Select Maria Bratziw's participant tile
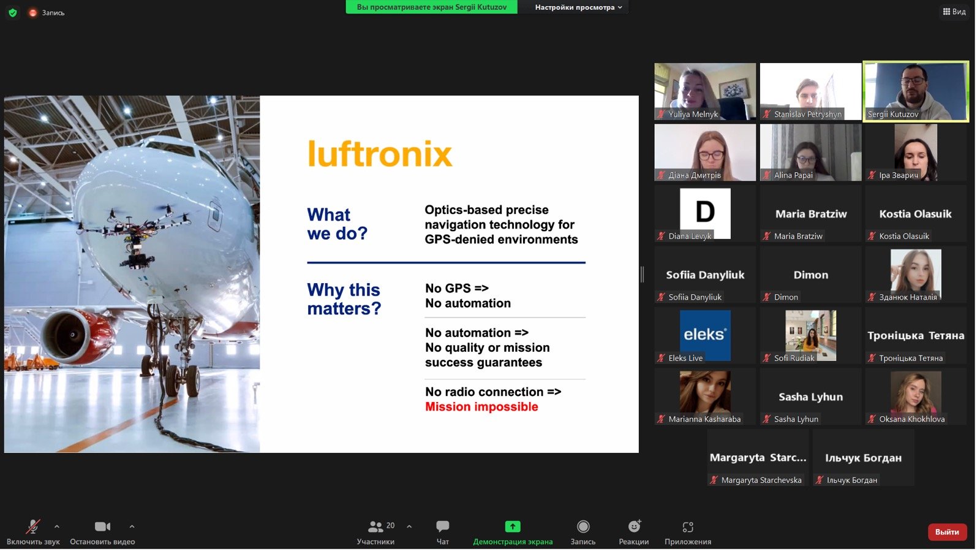 point(810,213)
